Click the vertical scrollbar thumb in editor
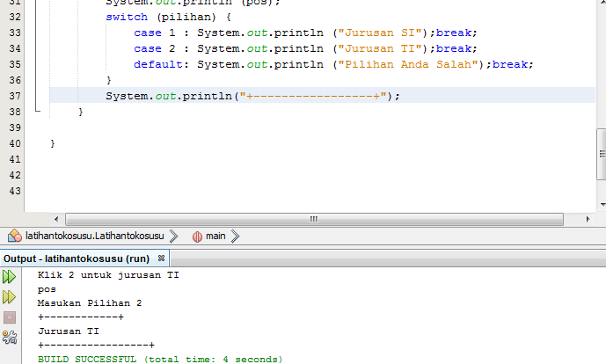606x364 pixels. [602, 154]
